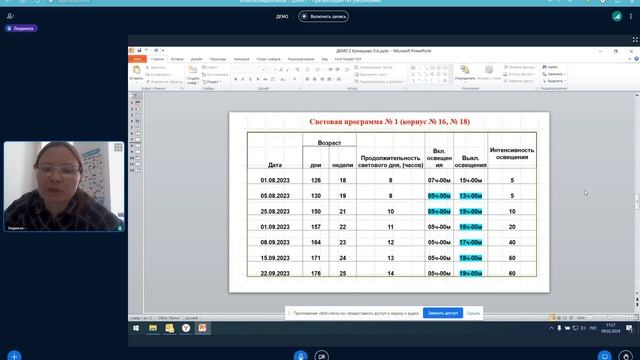Open the Контур фигуры dropdown
The height and width of the screenshot is (360, 640).
pyautogui.click(x=519, y=74)
